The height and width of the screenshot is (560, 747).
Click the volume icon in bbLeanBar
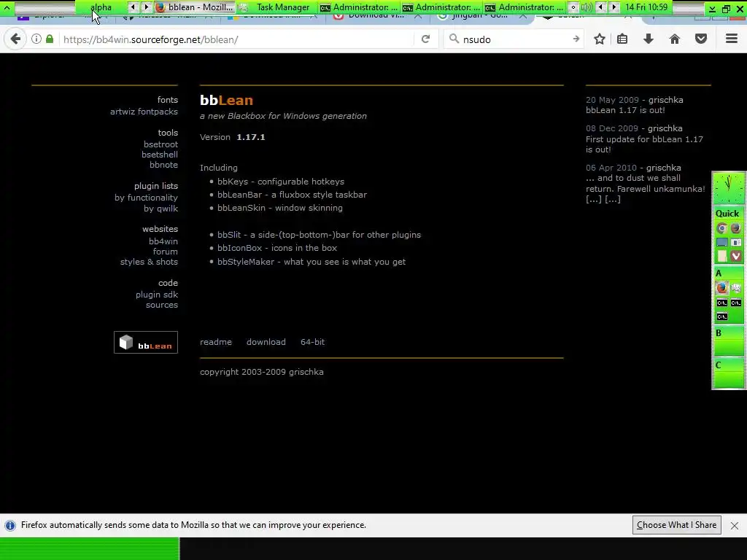coord(587,7)
